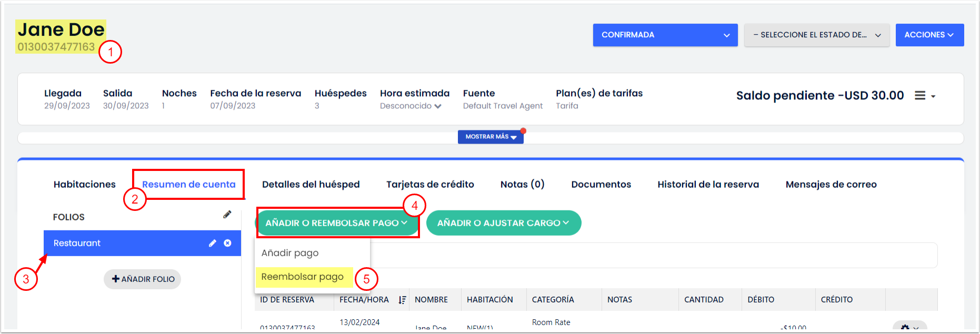Choose Reembolsar pago from the menu
980x334 pixels.
point(302,277)
